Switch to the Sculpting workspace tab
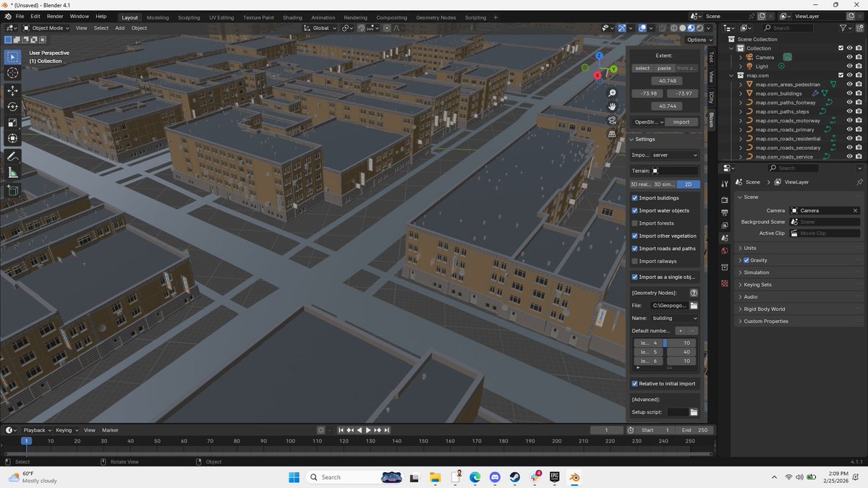This screenshot has height=488, width=868. (x=189, y=17)
